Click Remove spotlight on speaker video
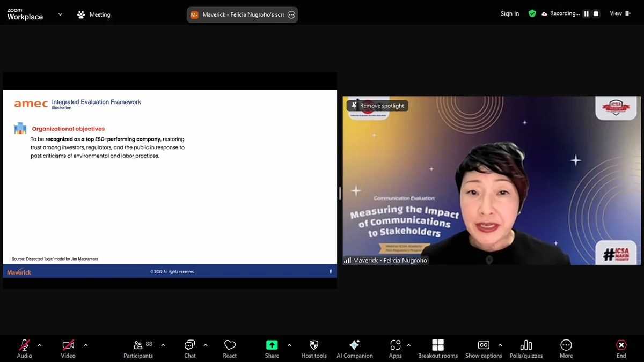This screenshot has width=644, height=362. [x=377, y=106]
